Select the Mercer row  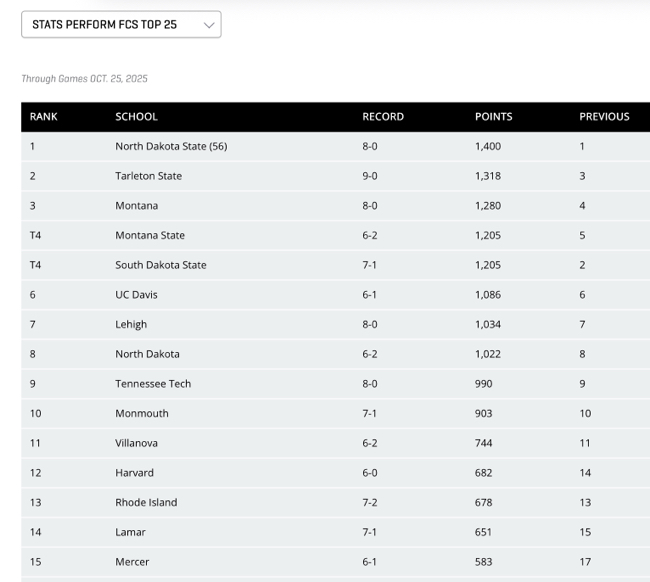coord(132,562)
